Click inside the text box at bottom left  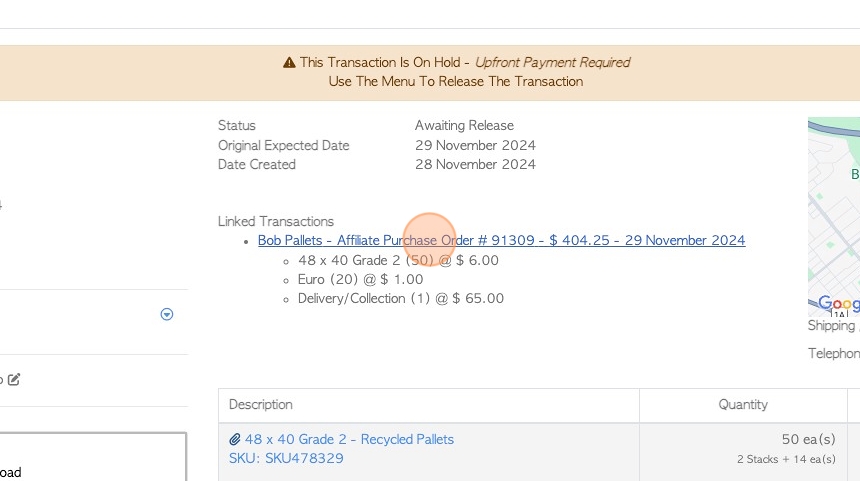pyautogui.click(x=93, y=457)
